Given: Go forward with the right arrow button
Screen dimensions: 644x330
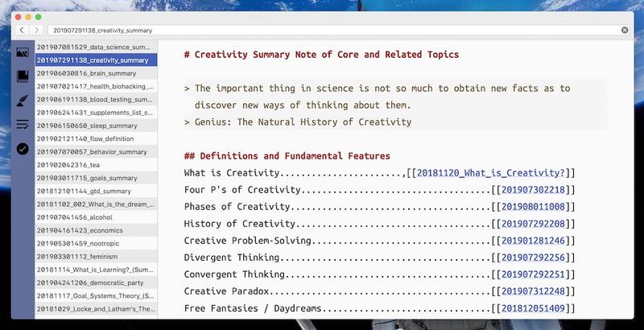Looking at the screenshot, I should (35, 30).
